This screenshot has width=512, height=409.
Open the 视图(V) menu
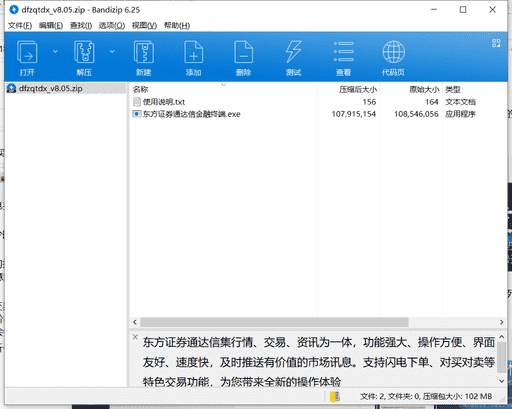point(144,26)
